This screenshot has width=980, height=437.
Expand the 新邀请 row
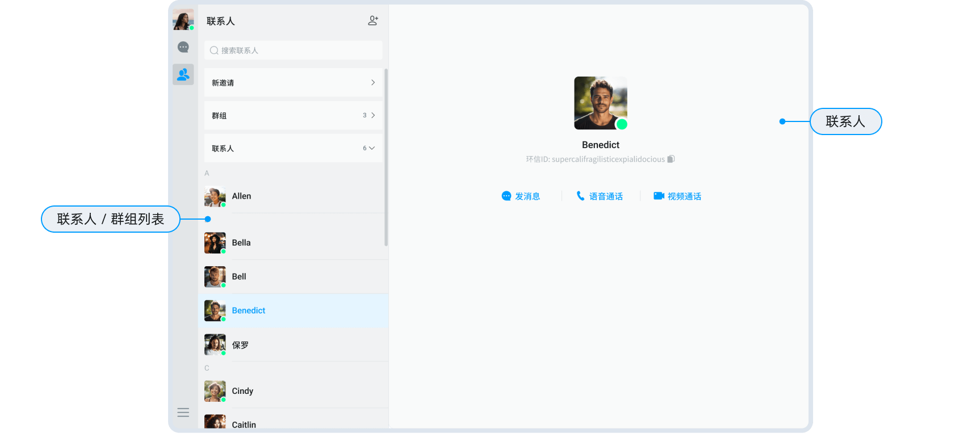coord(293,83)
